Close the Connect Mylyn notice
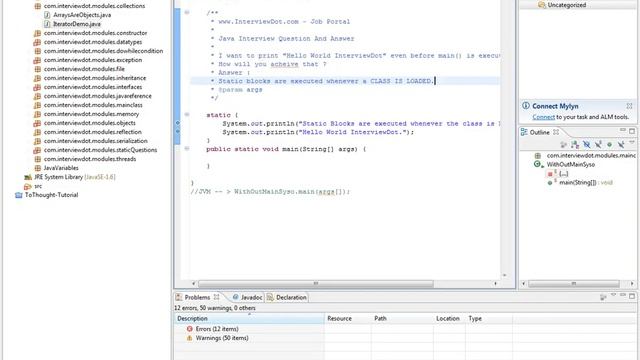This screenshot has height=360, width=640. 629,106
